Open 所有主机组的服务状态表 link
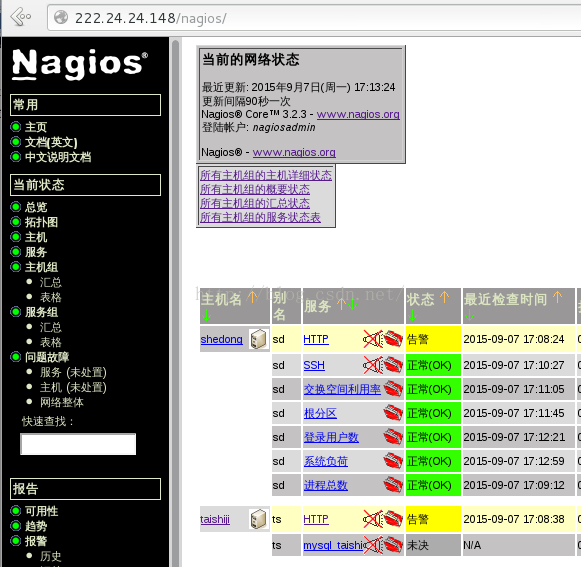 260,217
